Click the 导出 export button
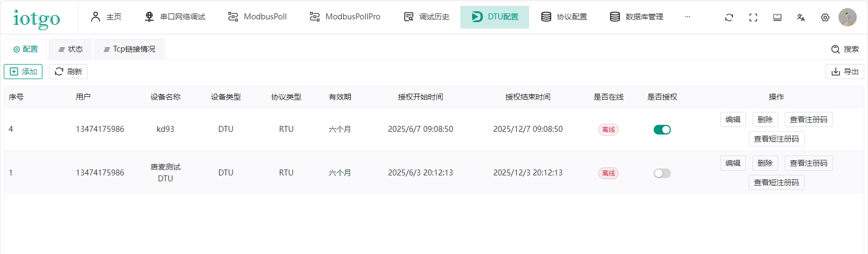The image size is (868, 254). coord(844,72)
